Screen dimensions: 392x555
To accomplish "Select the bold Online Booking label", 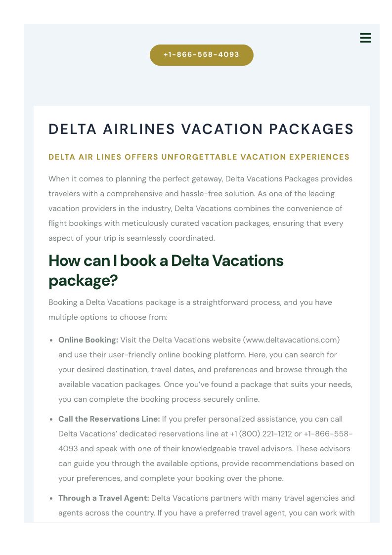I will point(88,340).
